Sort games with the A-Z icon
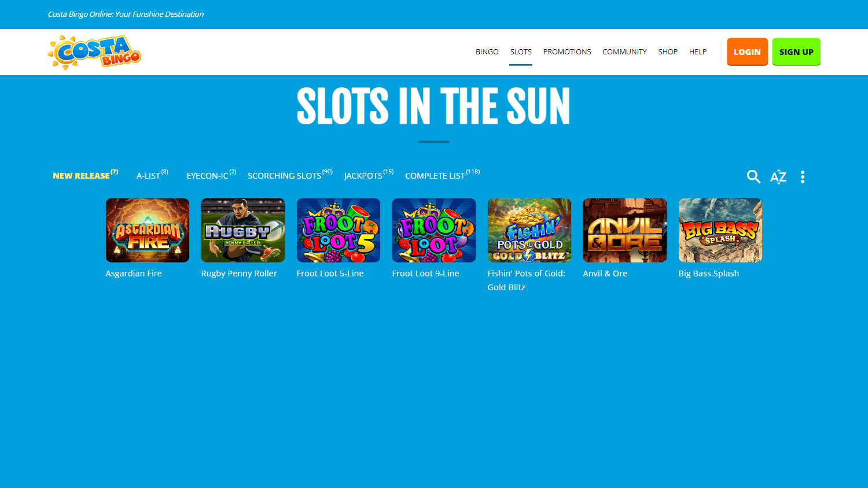 pyautogui.click(x=778, y=177)
